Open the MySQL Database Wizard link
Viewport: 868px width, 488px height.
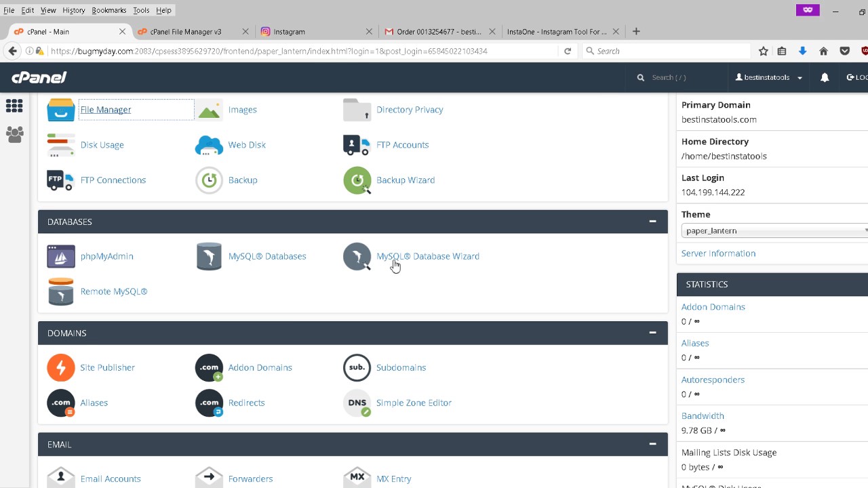tap(428, 256)
